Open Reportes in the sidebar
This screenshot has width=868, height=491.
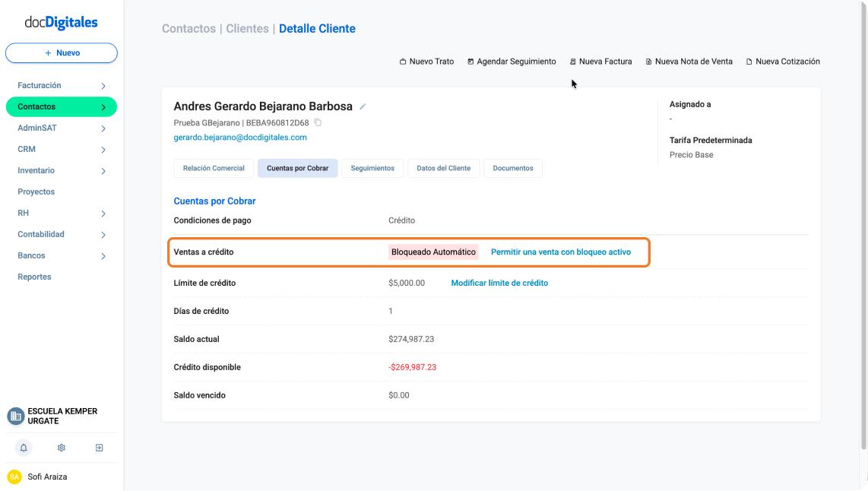point(34,277)
